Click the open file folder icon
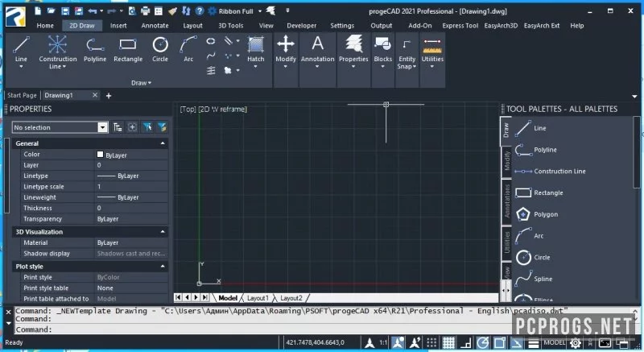644x352 pixels. (x=51, y=11)
